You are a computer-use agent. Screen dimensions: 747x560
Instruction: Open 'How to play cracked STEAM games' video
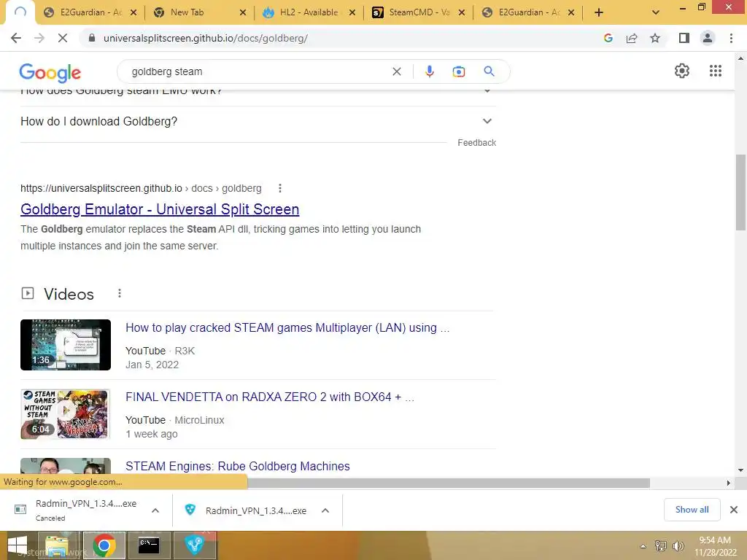[287, 327]
